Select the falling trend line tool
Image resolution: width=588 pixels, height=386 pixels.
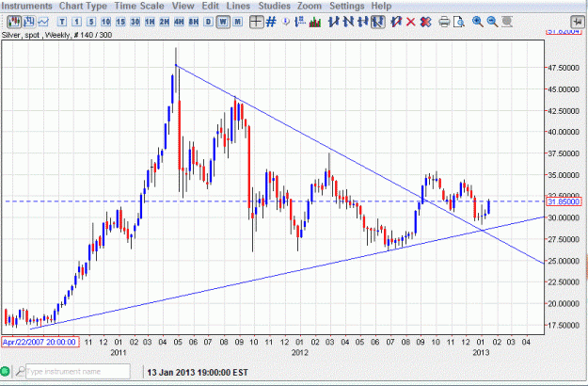[x=348, y=22]
